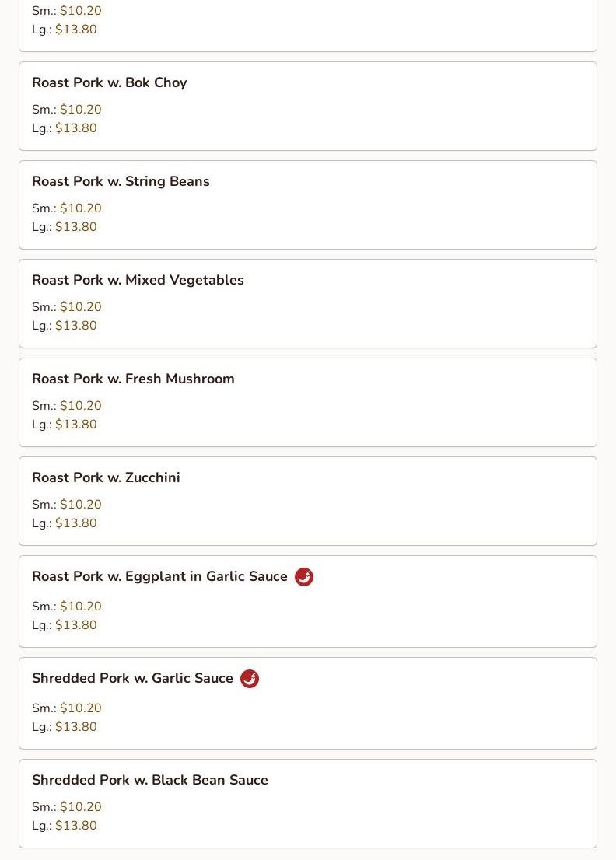This screenshot has width=616, height=860.
Task: Click the partially visible top menu item card
Action: click(x=308, y=23)
